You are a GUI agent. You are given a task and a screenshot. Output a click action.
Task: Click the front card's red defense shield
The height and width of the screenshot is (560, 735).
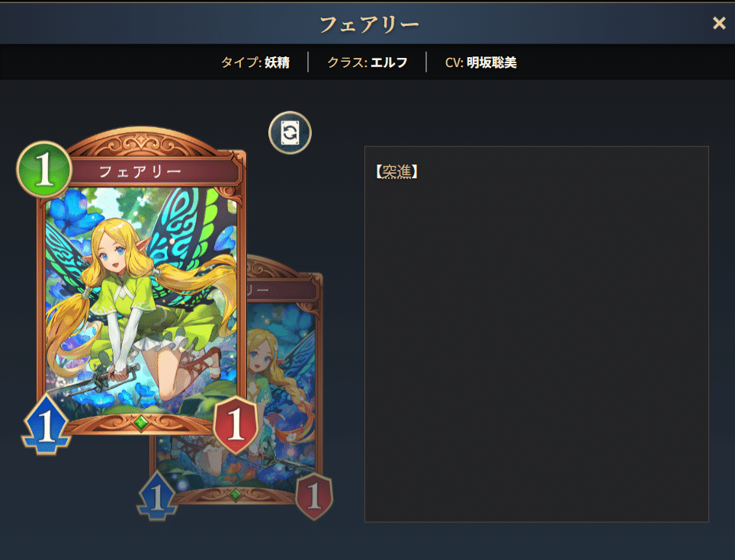236,425
